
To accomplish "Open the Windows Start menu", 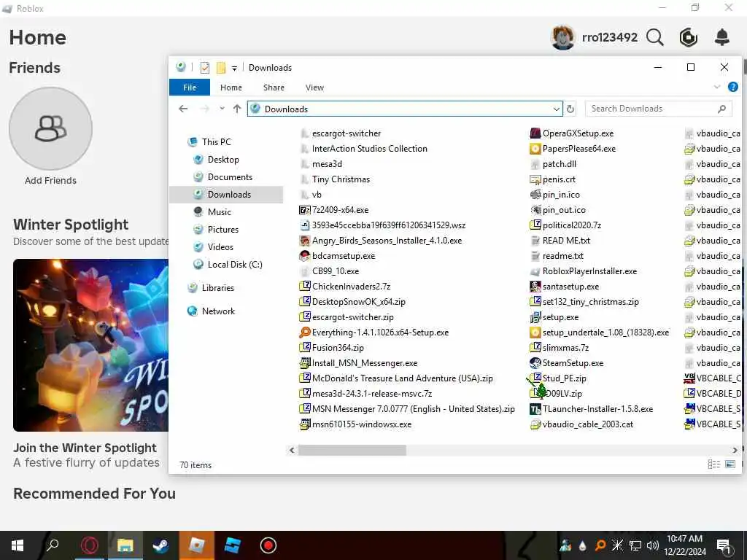I will [18, 545].
